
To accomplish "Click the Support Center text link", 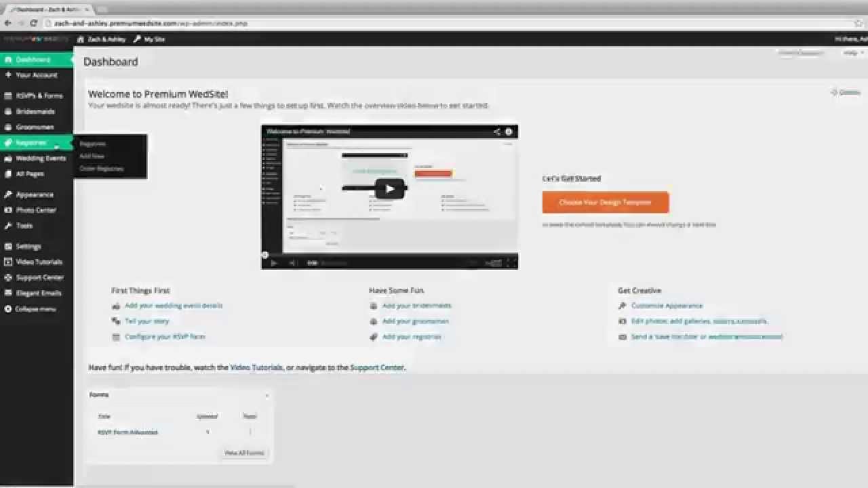I will (x=377, y=367).
